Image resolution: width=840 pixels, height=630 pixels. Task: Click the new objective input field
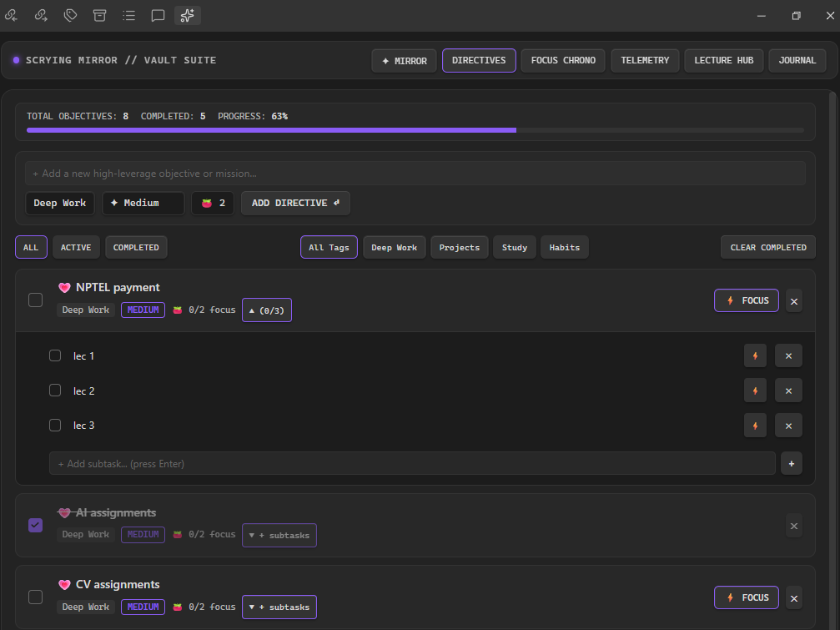click(x=415, y=174)
